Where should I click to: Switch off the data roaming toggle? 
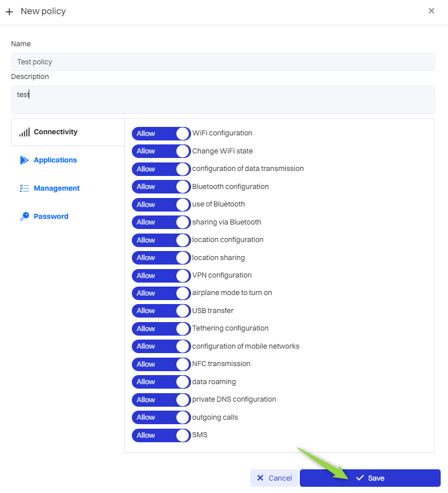(161, 382)
